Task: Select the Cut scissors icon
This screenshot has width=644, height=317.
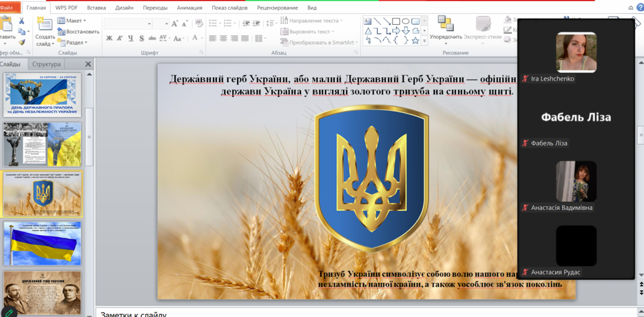Action: click(x=21, y=20)
